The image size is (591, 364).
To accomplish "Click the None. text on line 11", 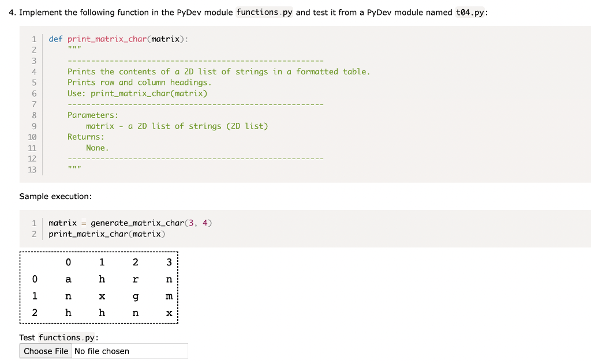I will (96, 148).
